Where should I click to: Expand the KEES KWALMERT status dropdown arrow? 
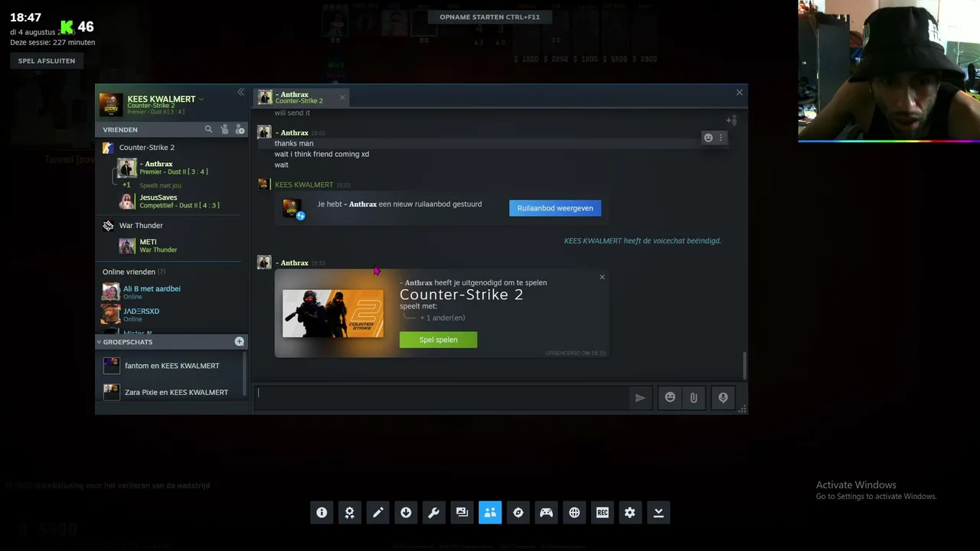(201, 99)
